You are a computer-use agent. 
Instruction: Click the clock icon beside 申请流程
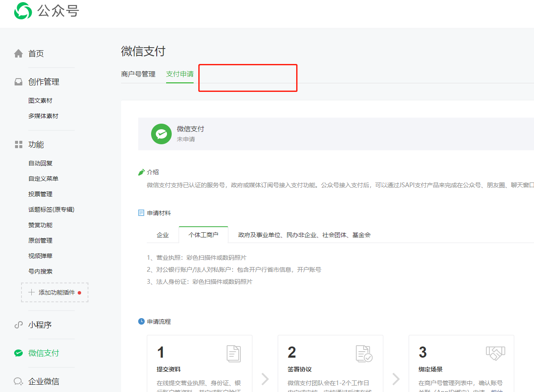141,321
